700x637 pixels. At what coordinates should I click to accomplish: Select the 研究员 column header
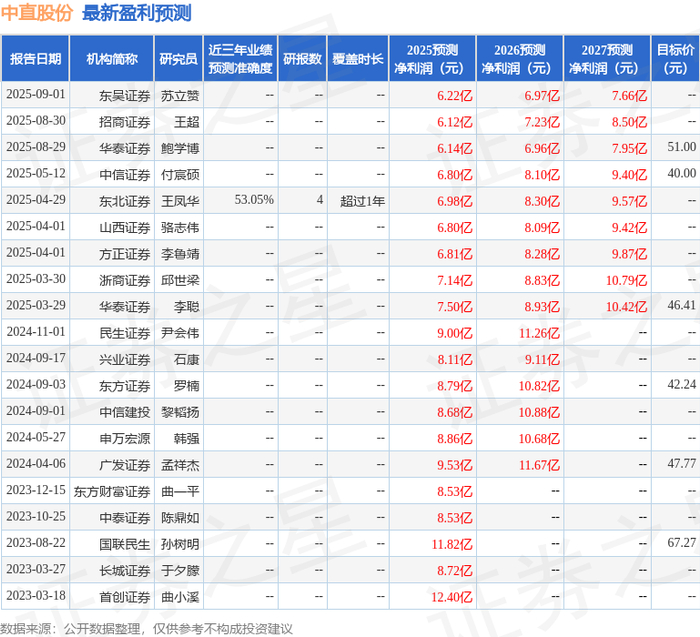click(179, 58)
